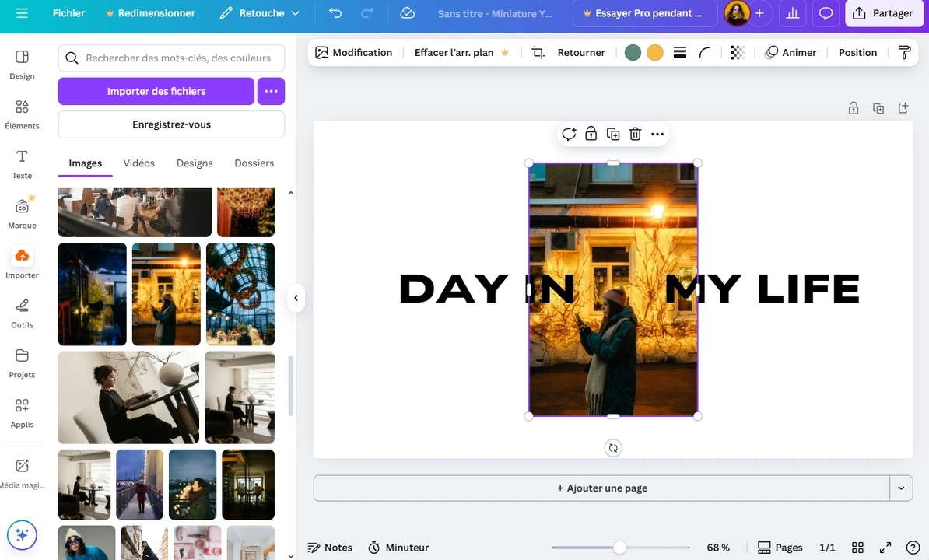Select the Crop (Rogner) tool in the toolbar

pos(538,52)
